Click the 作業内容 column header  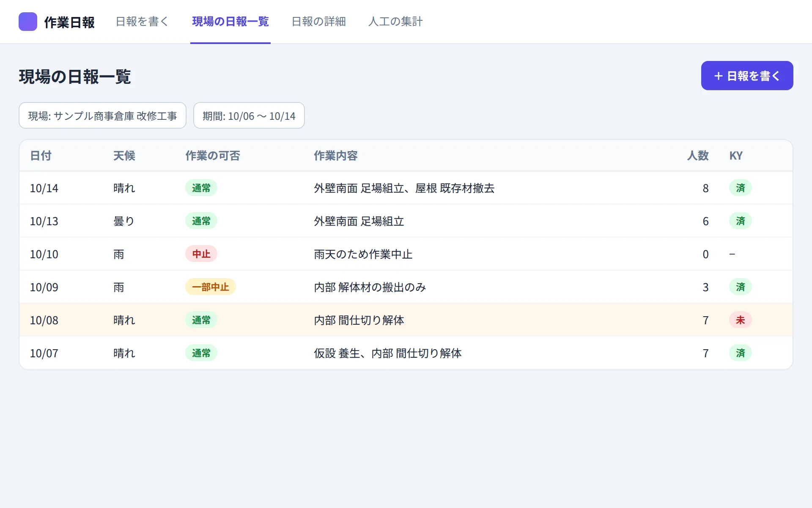(x=336, y=156)
